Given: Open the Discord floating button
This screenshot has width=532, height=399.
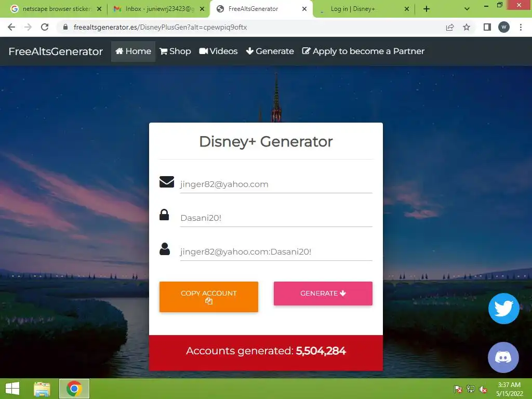Looking at the screenshot, I should click(x=503, y=357).
